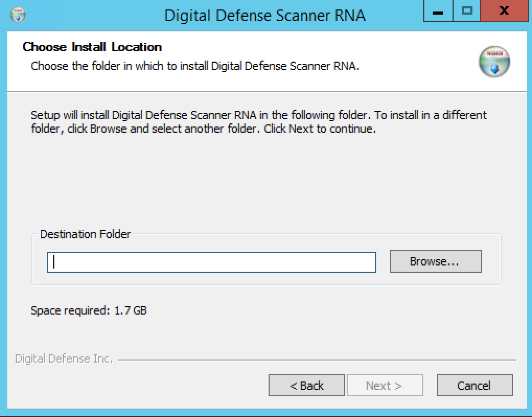Minimize the installer window

pyautogui.click(x=438, y=11)
